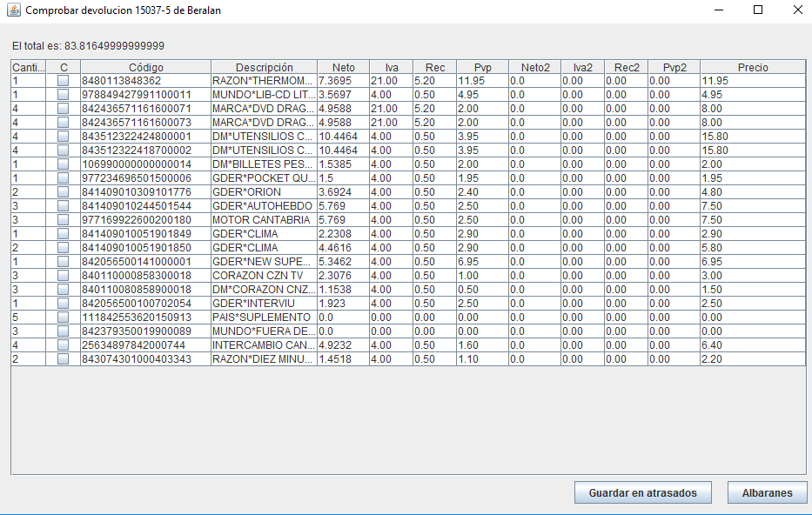Select checkbox for INTERCAMBIO CAN row
Image resolution: width=812 pixels, height=515 pixels.
coord(63,345)
